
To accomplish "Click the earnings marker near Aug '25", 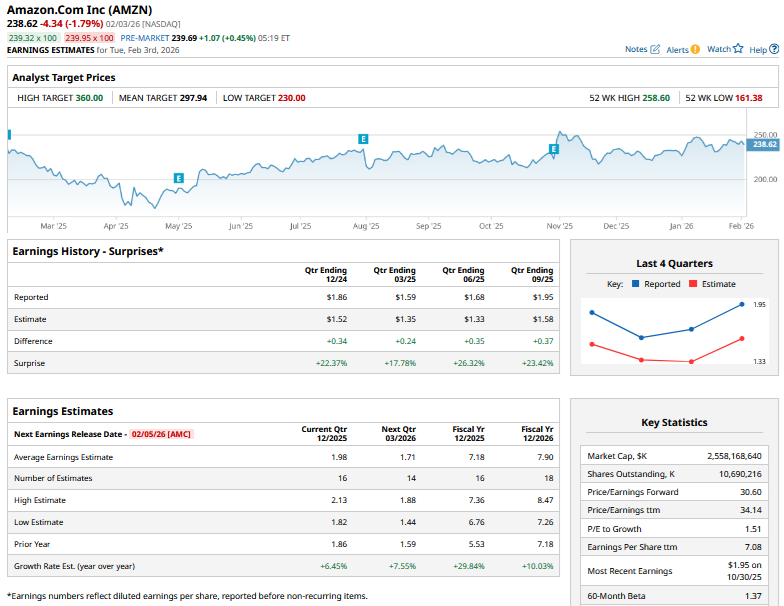I will [363, 138].
